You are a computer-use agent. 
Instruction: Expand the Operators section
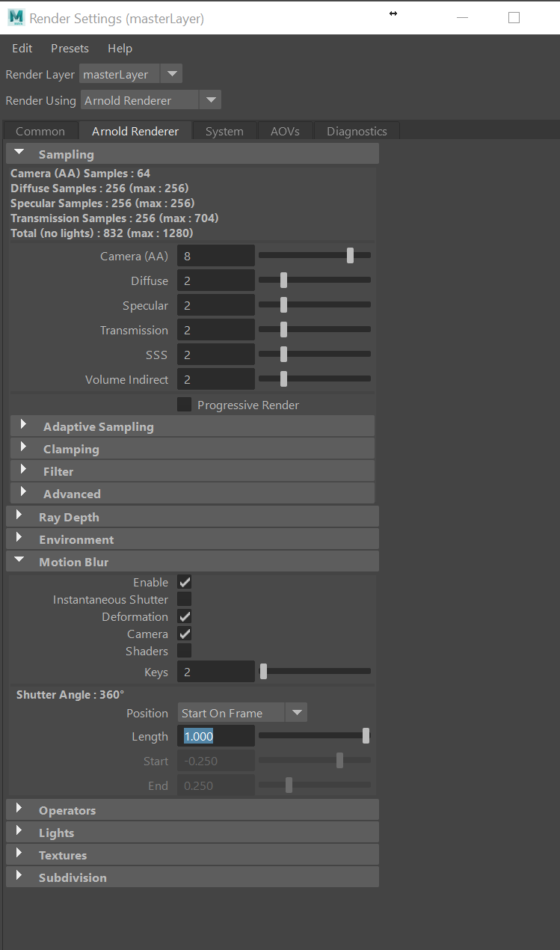click(x=193, y=810)
